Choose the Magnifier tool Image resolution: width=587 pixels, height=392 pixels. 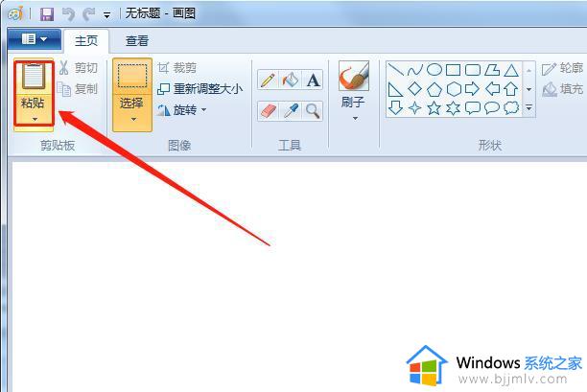(313, 111)
